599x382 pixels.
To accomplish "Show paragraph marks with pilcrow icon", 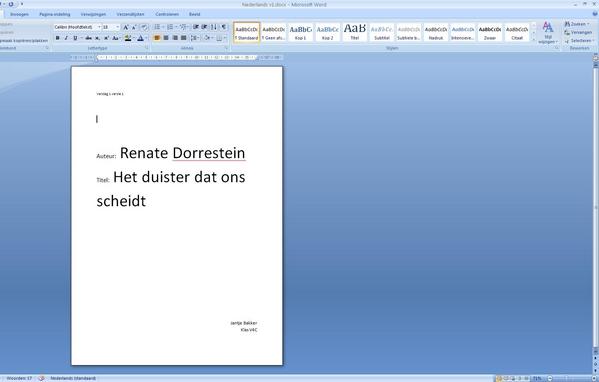I will pos(224,27).
